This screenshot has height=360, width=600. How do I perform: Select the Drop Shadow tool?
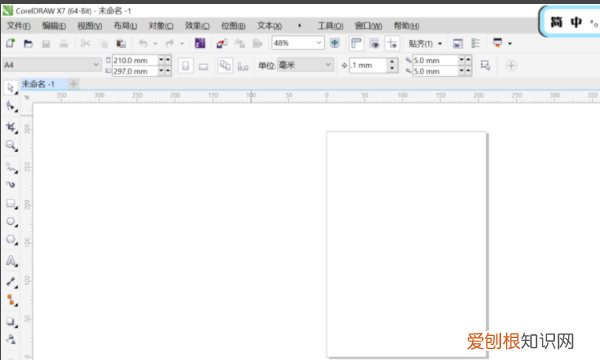(x=11, y=322)
